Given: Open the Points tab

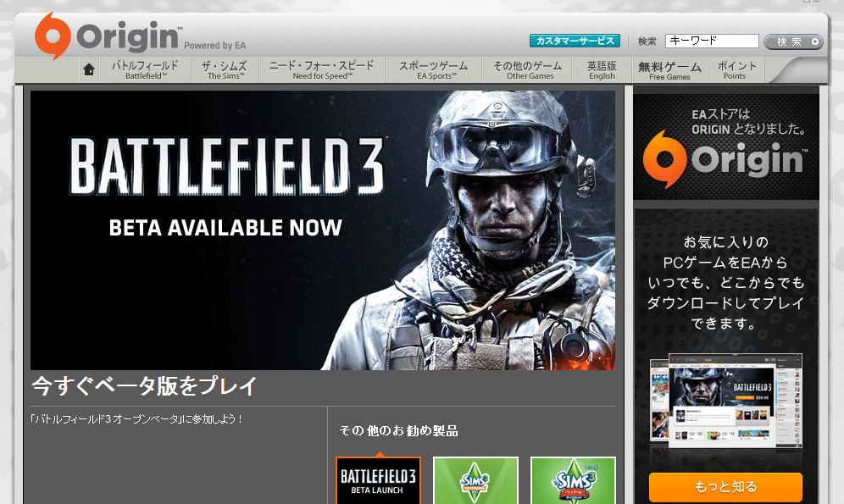Looking at the screenshot, I should pyautogui.click(x=736, y=70).
